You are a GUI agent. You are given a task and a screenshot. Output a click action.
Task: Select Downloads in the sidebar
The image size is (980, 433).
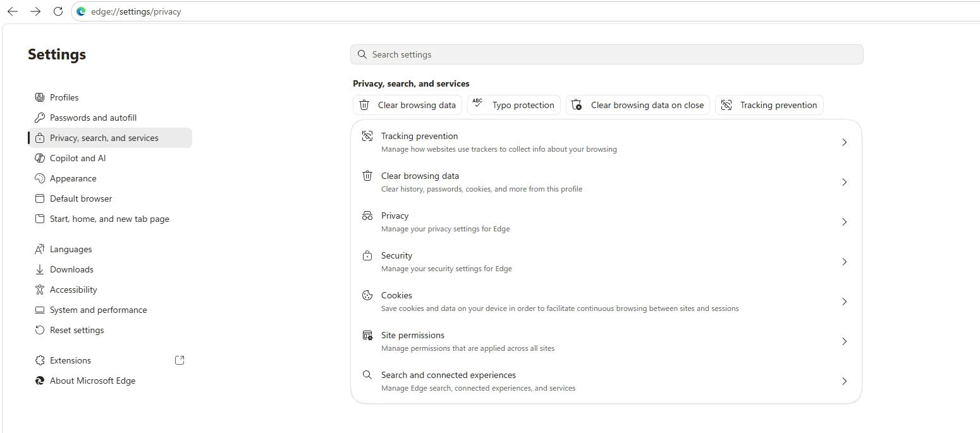[x=111, y=269]
